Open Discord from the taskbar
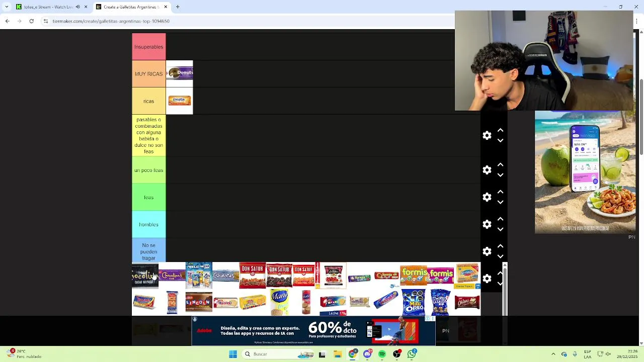Image resolution: width=644 pixels, height=362 pixels. (367, 354)
